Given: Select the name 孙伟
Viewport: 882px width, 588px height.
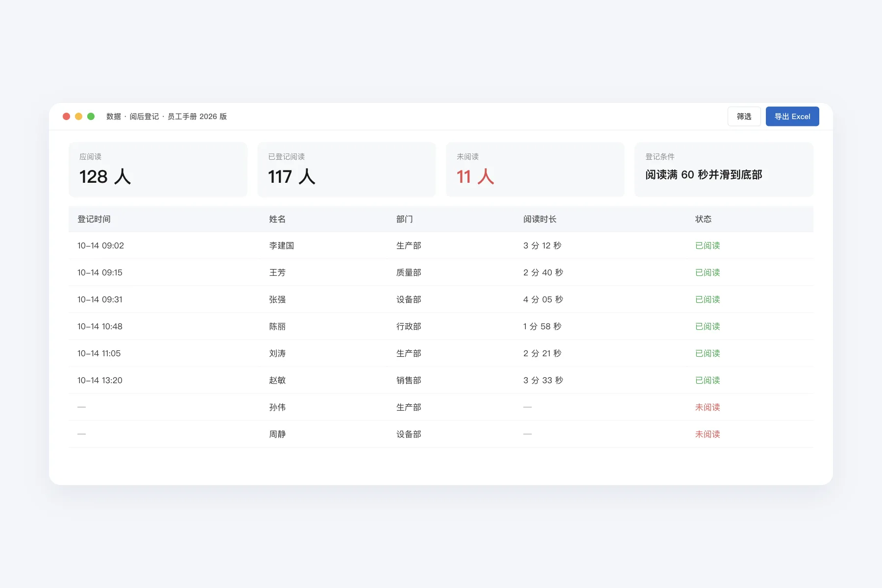Looking at the screenshot, I should (x=277, y=407).
